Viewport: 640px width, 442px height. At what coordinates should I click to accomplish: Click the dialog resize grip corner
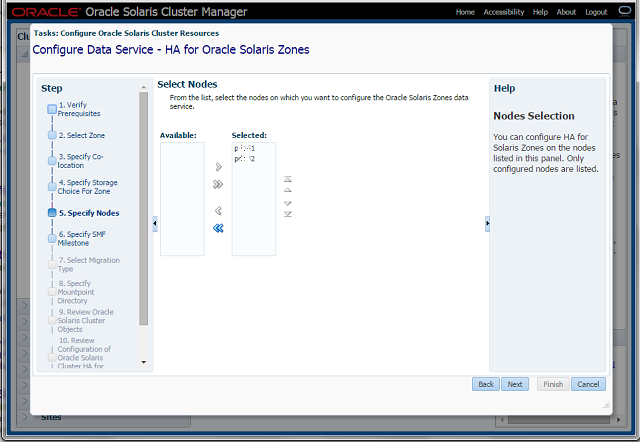[x=606, y=404]
